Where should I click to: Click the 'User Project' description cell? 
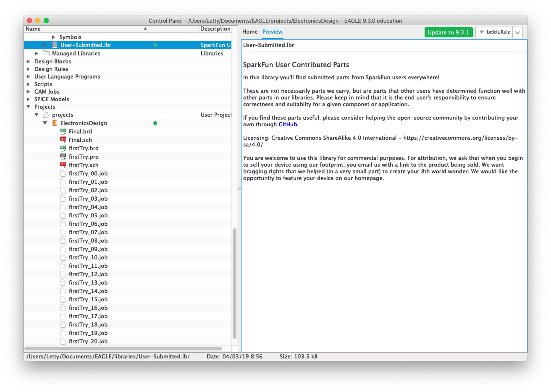pos(216,115)
